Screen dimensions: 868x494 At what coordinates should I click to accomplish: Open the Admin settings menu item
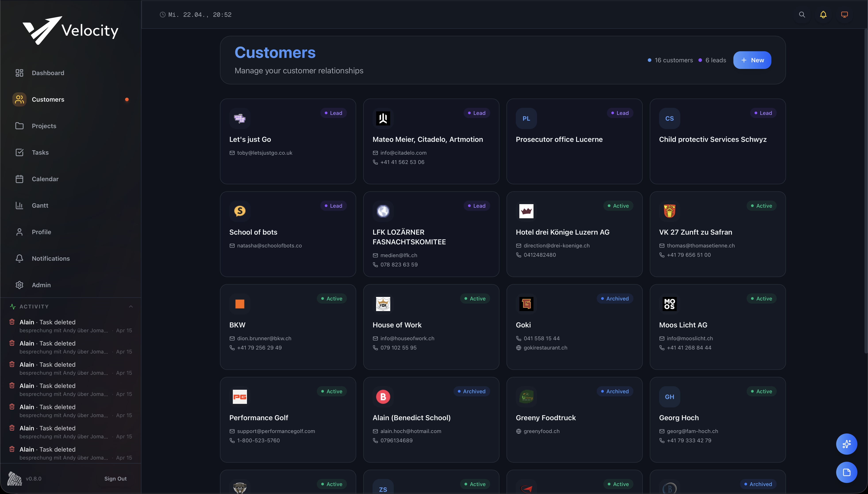pos(41,285)
